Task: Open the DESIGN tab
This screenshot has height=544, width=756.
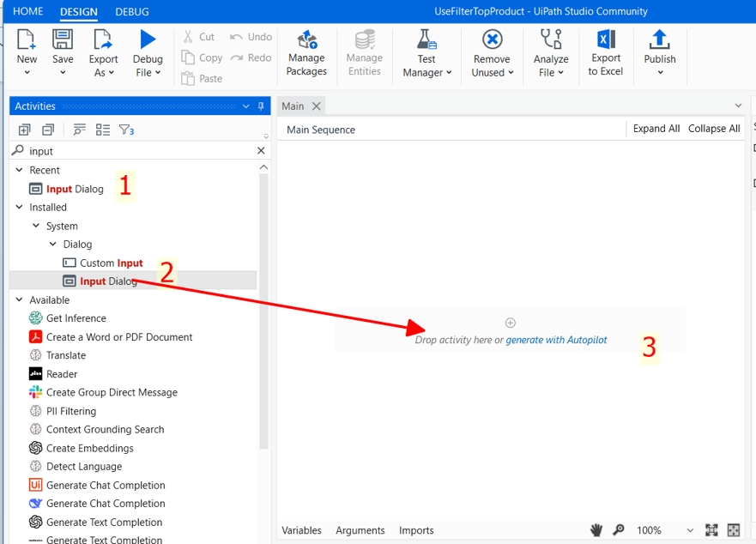Action: pos(79,11)
